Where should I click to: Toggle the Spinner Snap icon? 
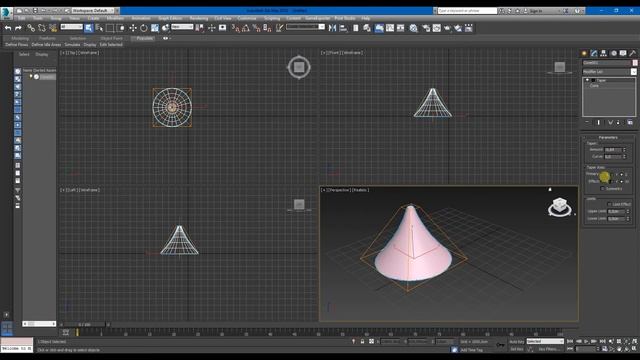tap(267, 28)
